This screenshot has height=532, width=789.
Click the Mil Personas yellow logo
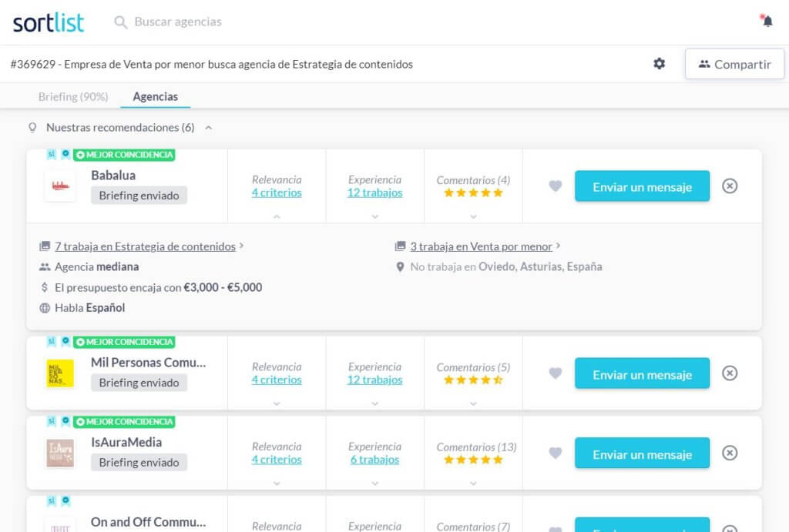(x=60, y=373)
